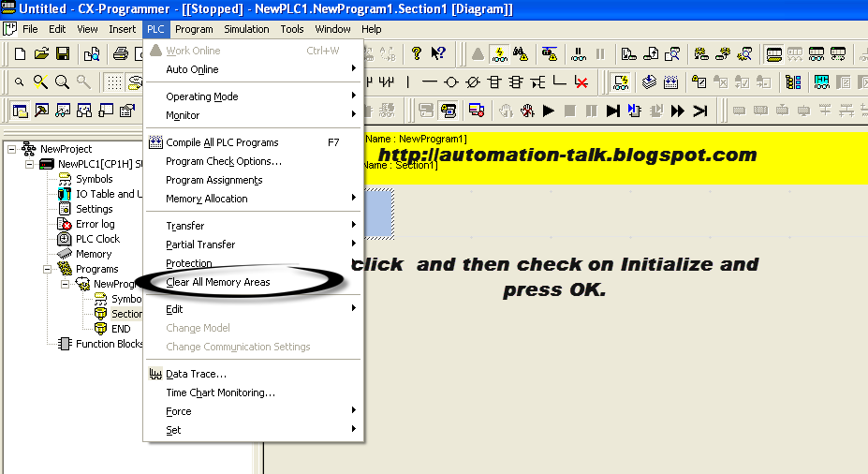
Task: Click the Step Run skip-to-bar icon
Action: tap(612, 111)
